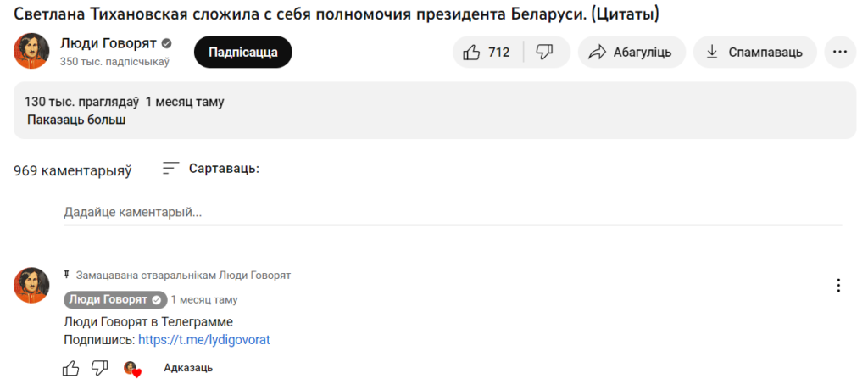
Task: Share the video via Абагуліць
Action: coord(630,52)
